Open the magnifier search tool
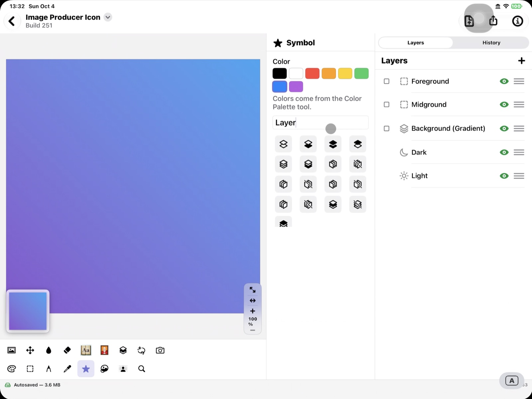532x399 pixels. click(x=142, y=369)
